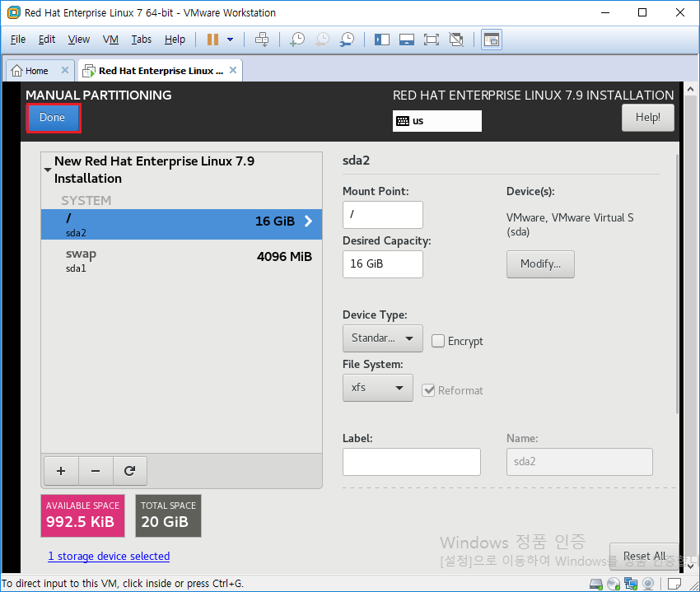700x592 pixels.
Task: Click the network adapter status icon
Action: click(x=631, y=583)
